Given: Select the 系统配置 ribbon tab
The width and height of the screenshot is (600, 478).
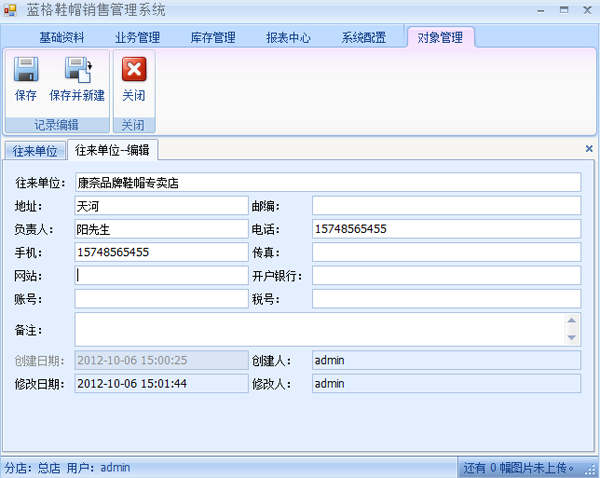Looking at the screenshot, I should tap(364, 38).
